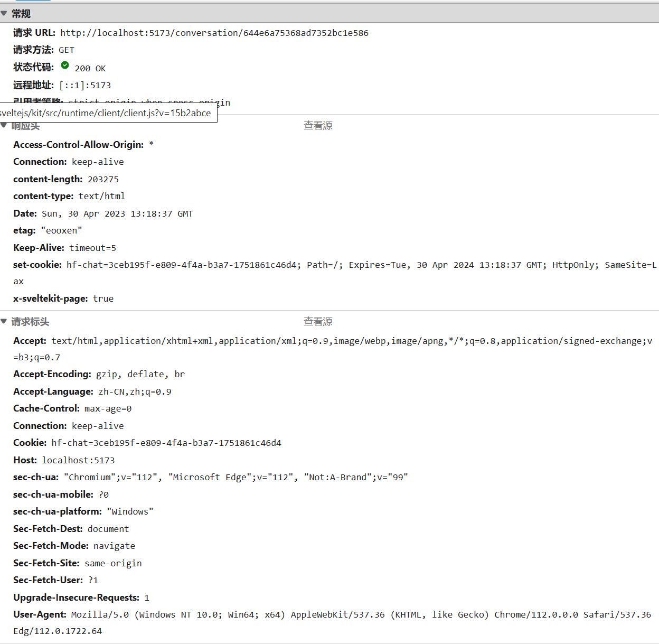Click the green status check icon

65,66
